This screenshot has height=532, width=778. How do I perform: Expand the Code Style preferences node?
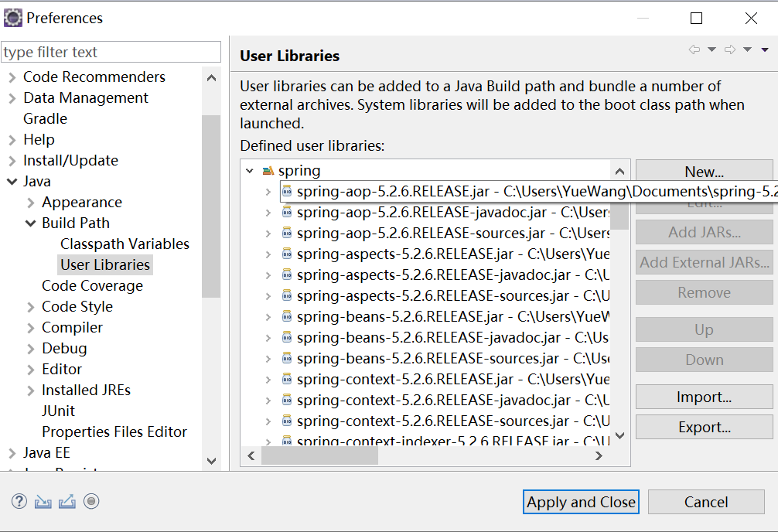pyautogui.click(x=30, y=307)
